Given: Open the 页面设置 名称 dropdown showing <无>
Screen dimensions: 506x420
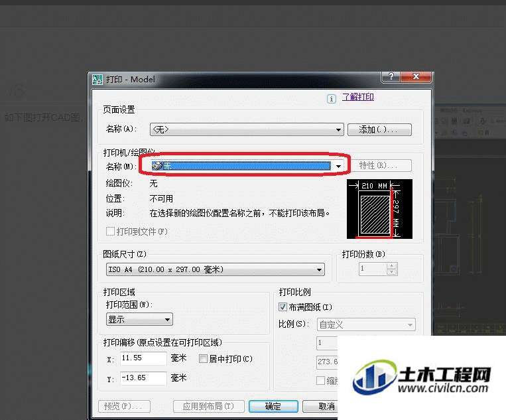Looking at the screenshot, I should pyautogui.click(x=247, y=129).
